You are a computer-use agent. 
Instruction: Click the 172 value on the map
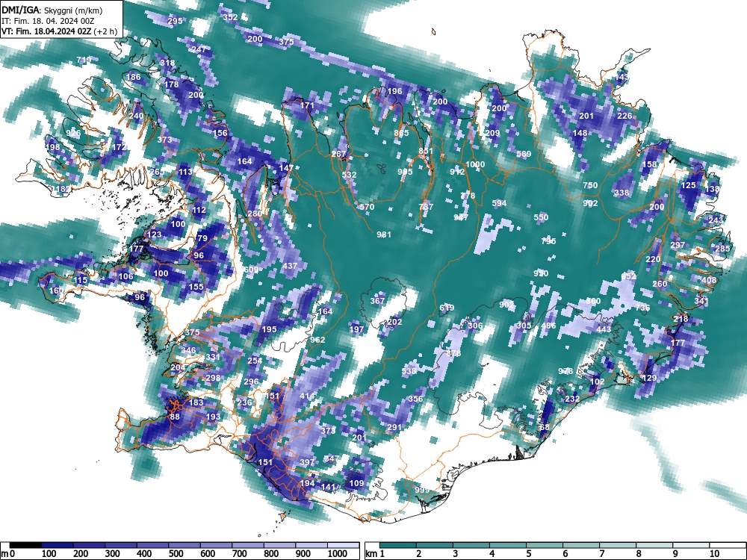click(119, 147)
